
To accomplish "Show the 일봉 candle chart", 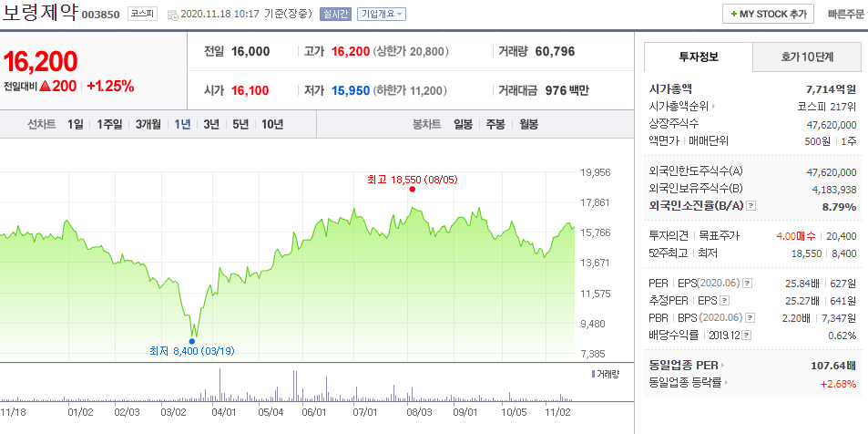I will coord(463,124).
